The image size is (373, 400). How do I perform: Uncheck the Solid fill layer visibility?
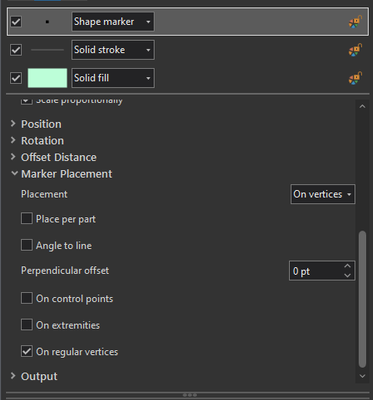tap(16, 78)
